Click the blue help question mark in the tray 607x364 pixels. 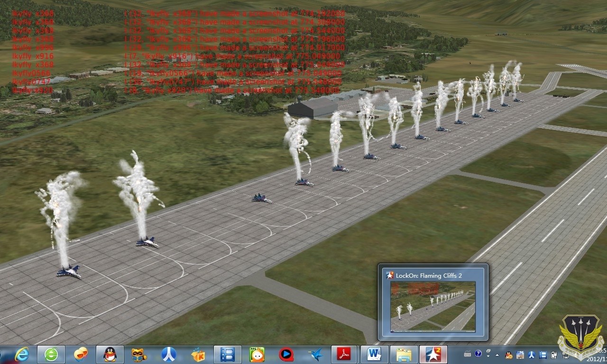click(478, 354)
